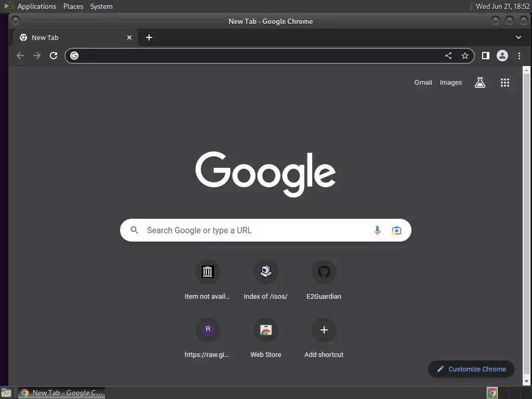Click the magnifier icon in the search box
This screenshot has height=399, width=532.
click(135, 230)
